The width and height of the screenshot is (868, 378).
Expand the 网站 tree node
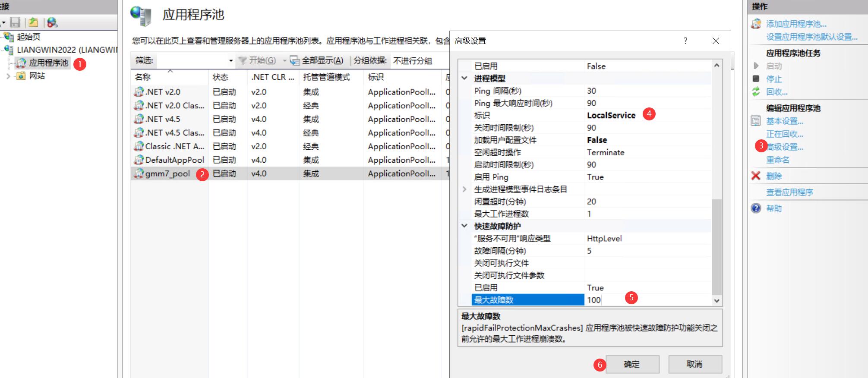(x=8, y=76)
